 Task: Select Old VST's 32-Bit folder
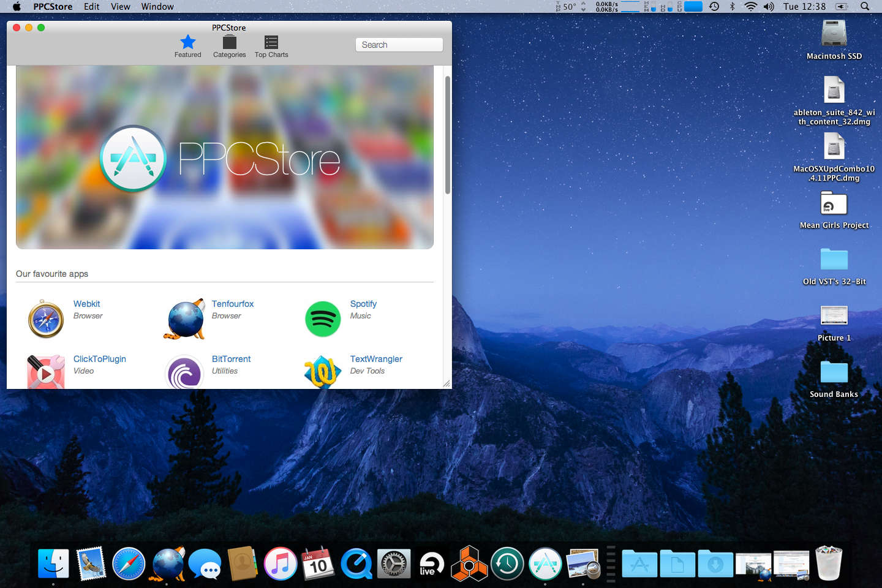834,266
